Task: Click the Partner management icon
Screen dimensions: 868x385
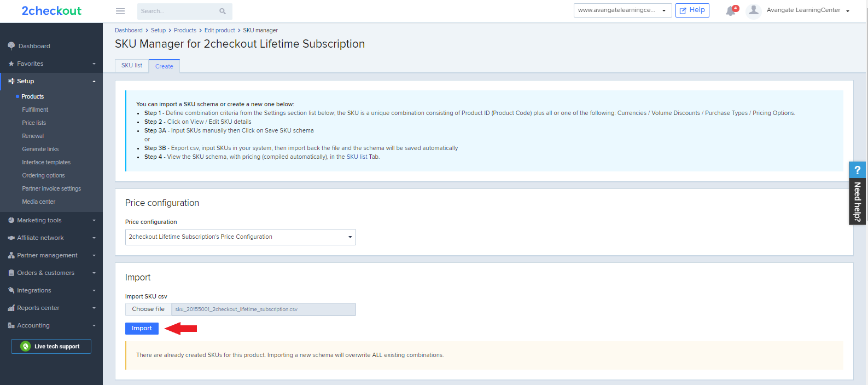Action: pyautogui.click(x=11, y=255)
